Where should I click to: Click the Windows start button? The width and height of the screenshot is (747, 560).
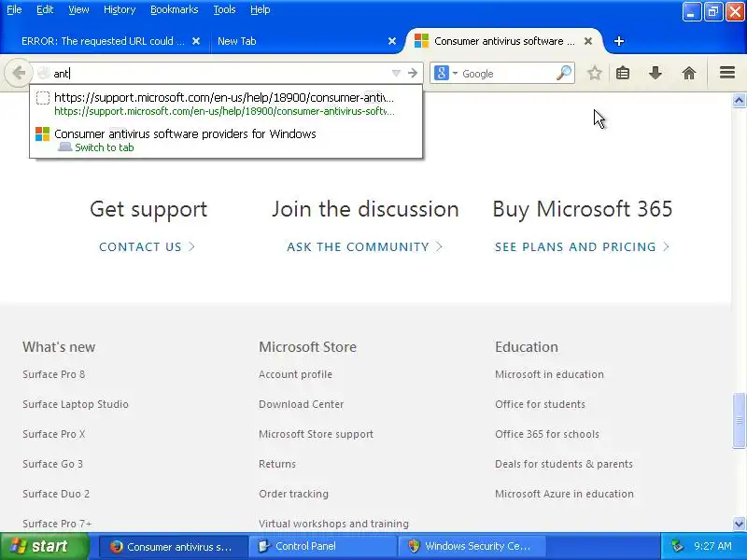(x=45, y=546)
